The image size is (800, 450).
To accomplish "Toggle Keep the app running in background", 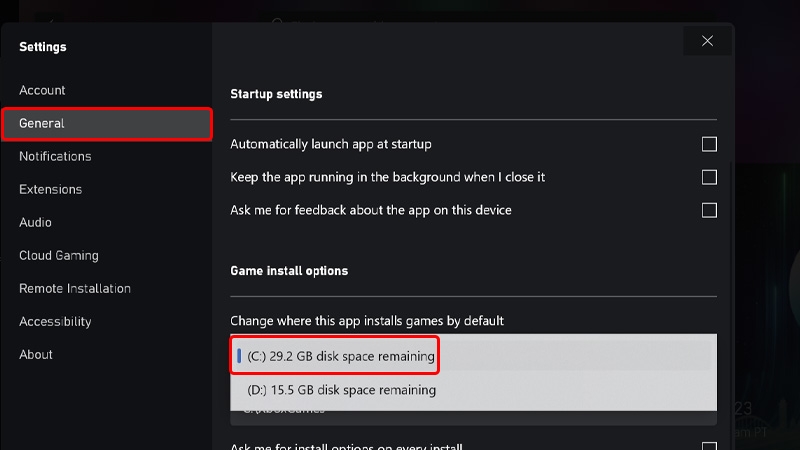I will tap(709, 177).
